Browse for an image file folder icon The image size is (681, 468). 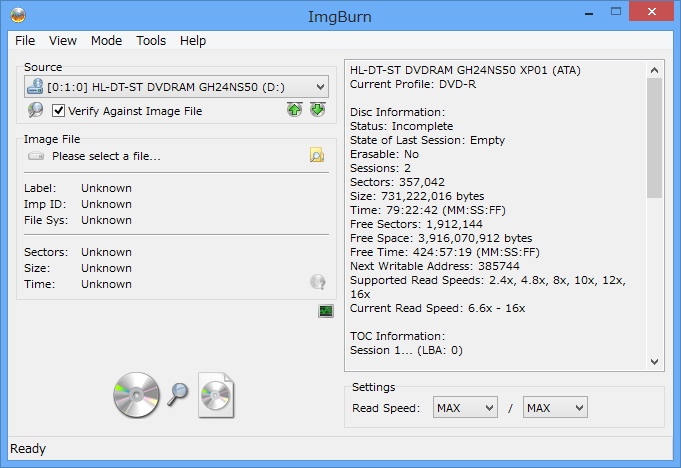(x=317, y=155)
